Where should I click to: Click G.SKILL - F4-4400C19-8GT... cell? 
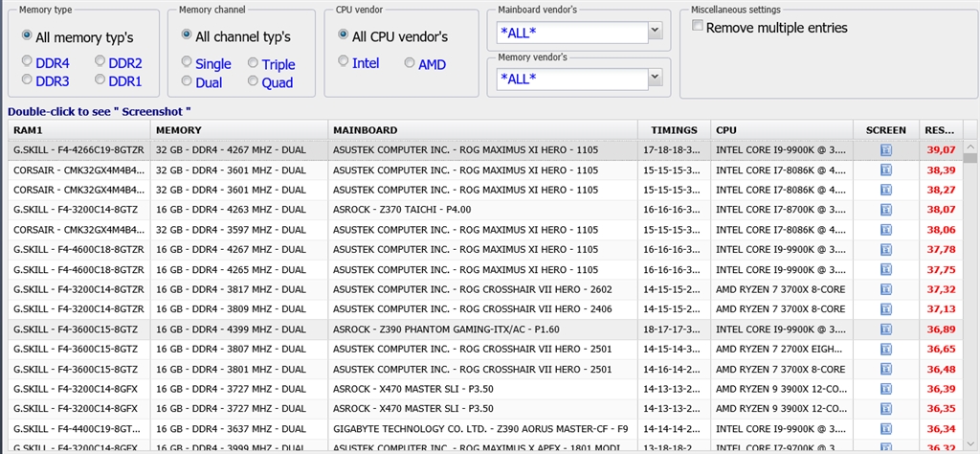click(78, 428)
